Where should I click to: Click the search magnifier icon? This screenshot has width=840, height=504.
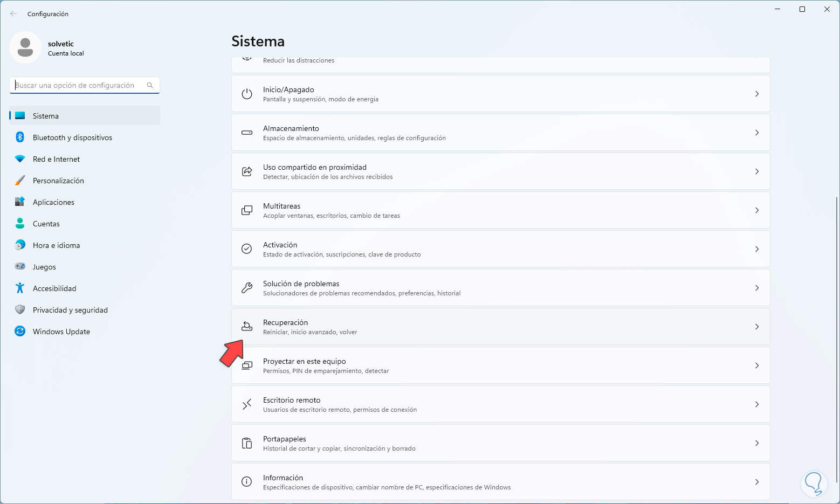click(150, 85)
